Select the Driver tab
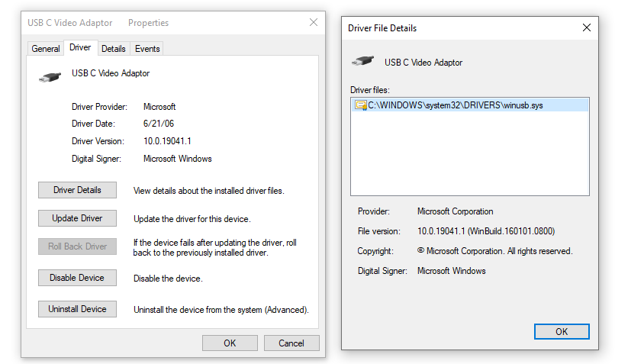The image size is (644, 364). click(x=80, y=47)
